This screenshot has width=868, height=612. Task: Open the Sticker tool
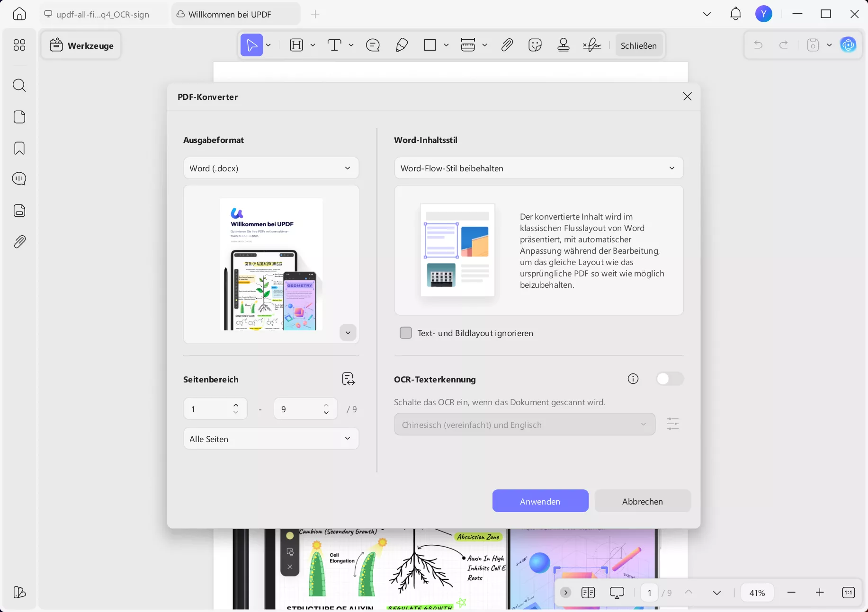point(535,45)
